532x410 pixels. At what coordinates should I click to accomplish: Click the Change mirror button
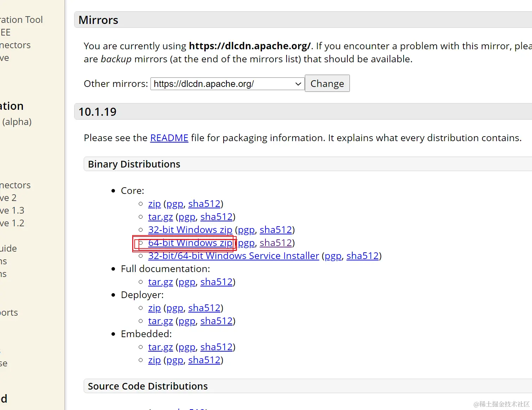pos(327,84)
